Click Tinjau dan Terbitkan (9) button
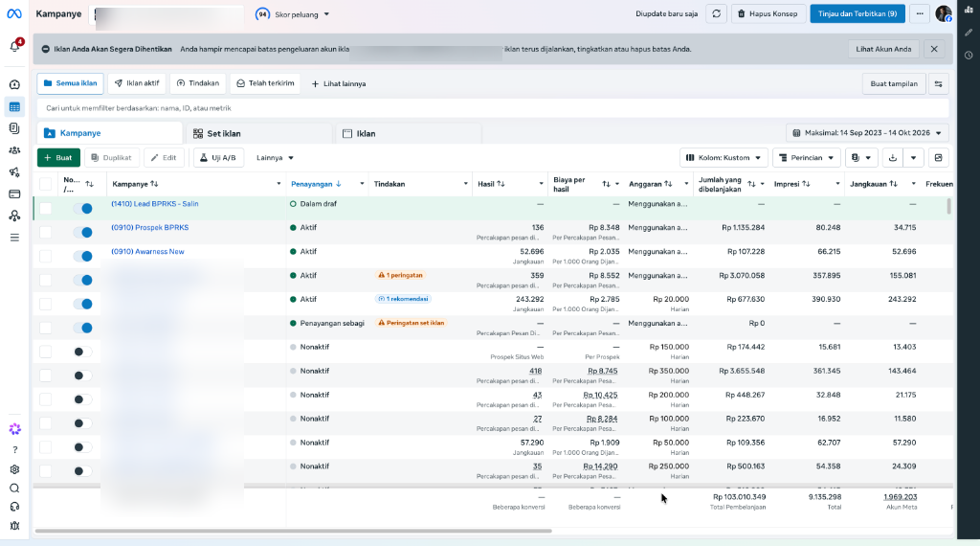The image size is (980, 546). (857, 13)
